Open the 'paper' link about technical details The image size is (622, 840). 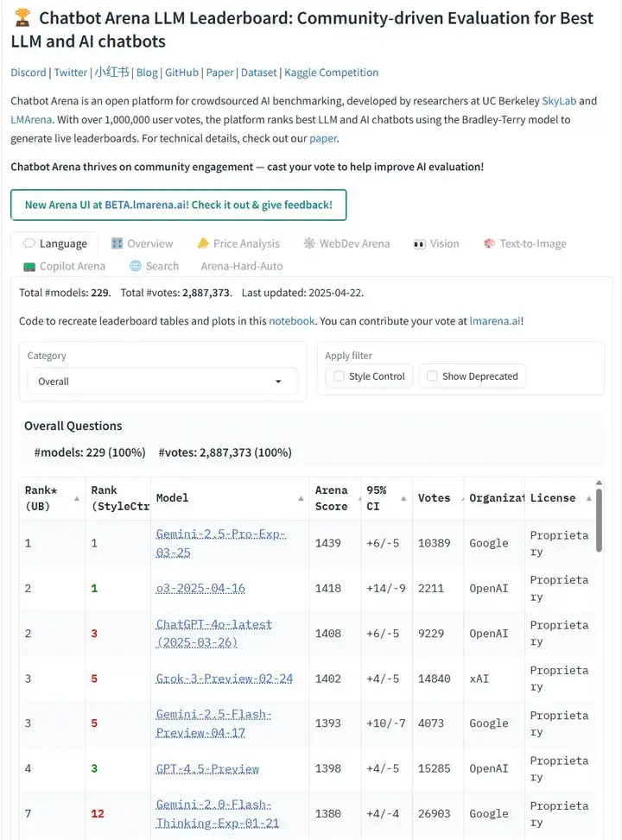323,138
